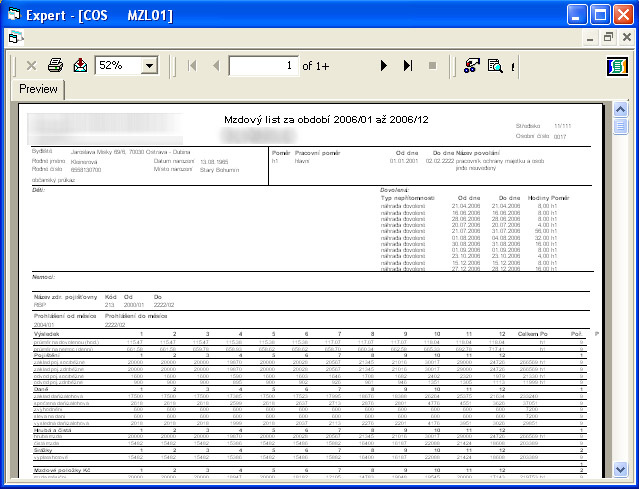The width and height of the screenshot is (639, 489).
Task: Open the 52% zoom dropdown
Action: pyautogui.click(x=150, y=66)
